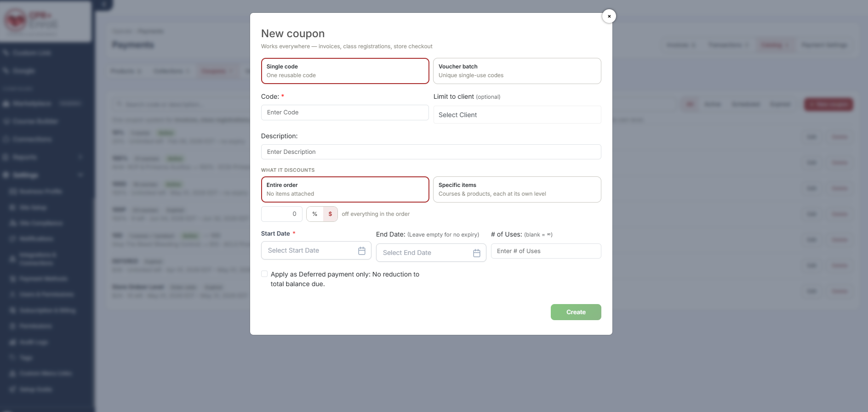Choose the Voucher batch option
Screen dimensions: 868x412
click(517, 71)
